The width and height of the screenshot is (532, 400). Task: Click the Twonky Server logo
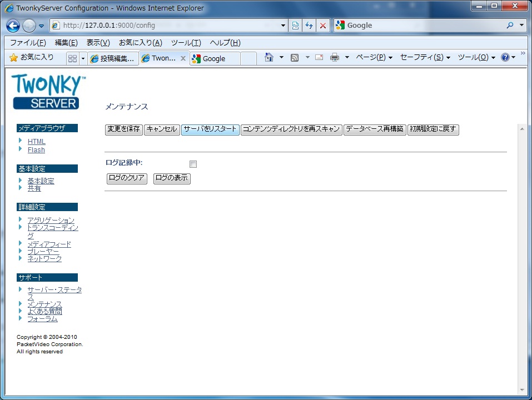tap(48, 92)
